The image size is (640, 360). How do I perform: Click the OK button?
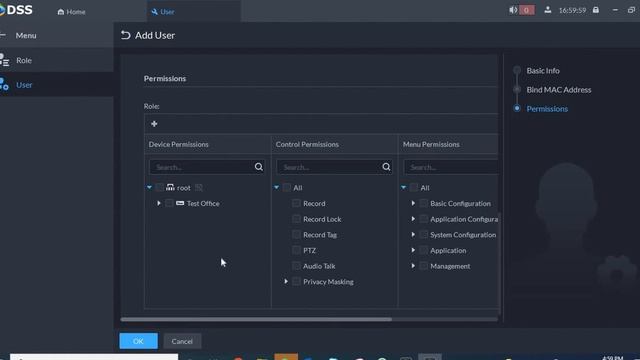pos(138,341)
